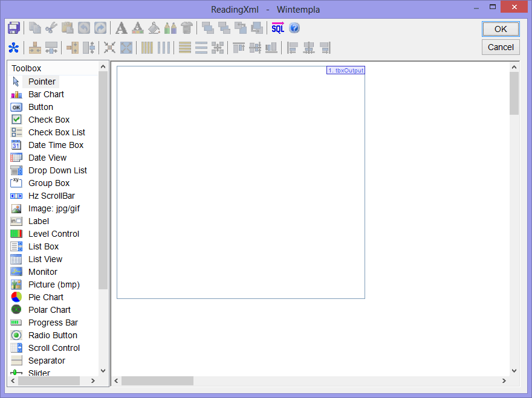Click the Cancel button

(501, 47)
